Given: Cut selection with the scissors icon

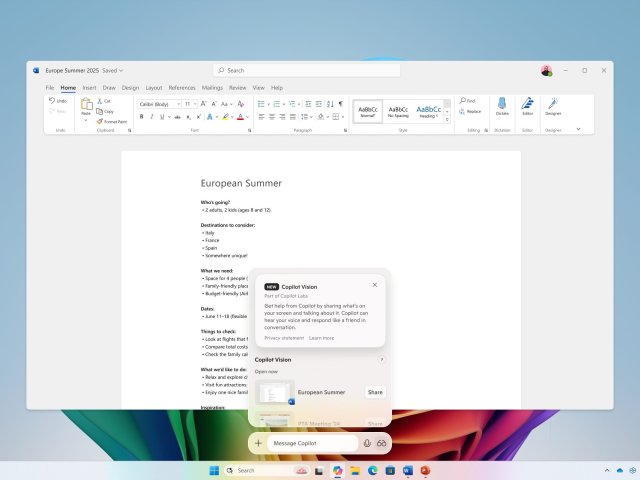Looking at the screenshot, I should click(99, 101).
